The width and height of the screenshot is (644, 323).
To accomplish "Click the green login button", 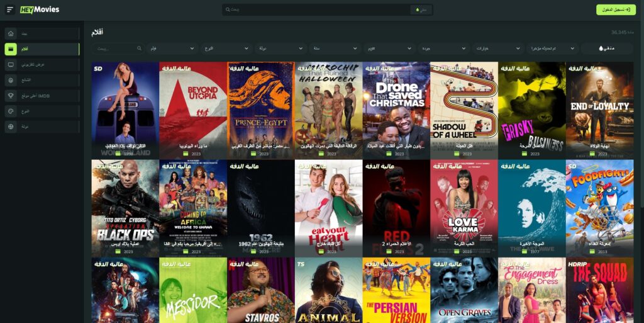I will [615, 9].
